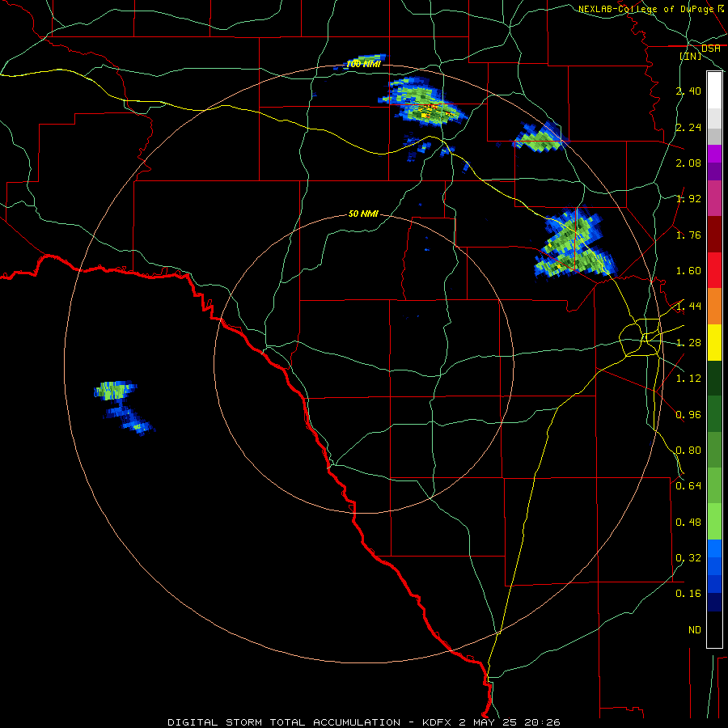The height and width of the screenshot is (728, 728).
Task: Click the 0.96 legend value
Action: (688, 415)
